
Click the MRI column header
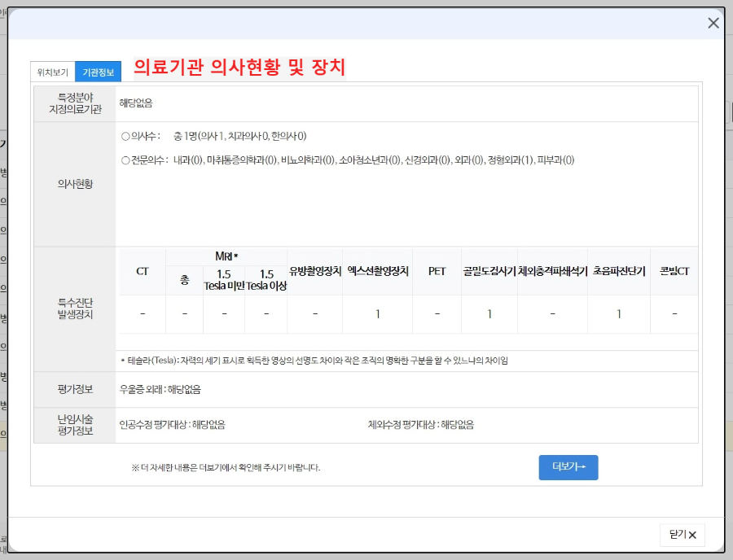point(226,256)
